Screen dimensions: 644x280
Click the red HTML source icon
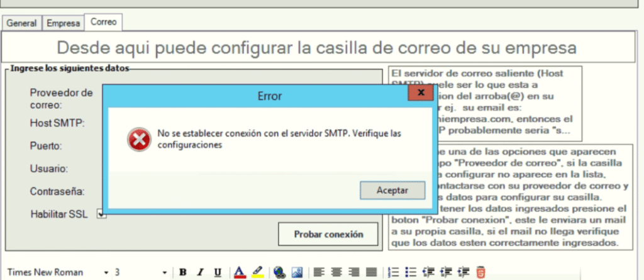coord(481,272)
